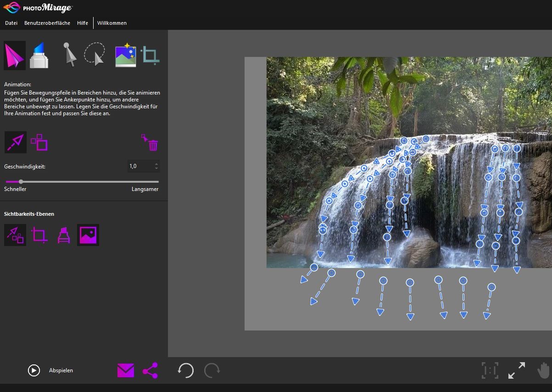552x392 pixels.
Task: Switch to the Willkommen tab
Action: pos(112,23)
